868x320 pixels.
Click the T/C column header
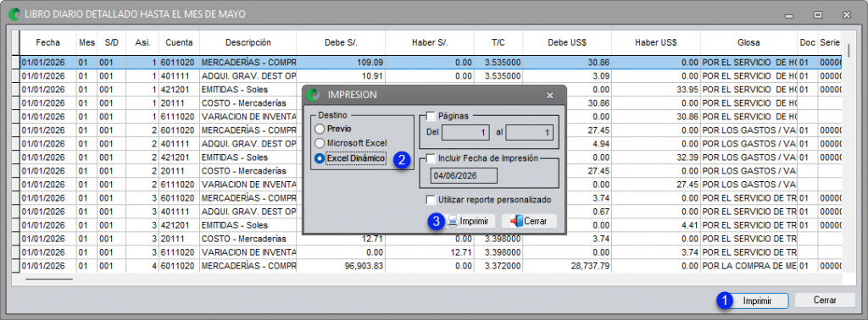tap(498, 42)
